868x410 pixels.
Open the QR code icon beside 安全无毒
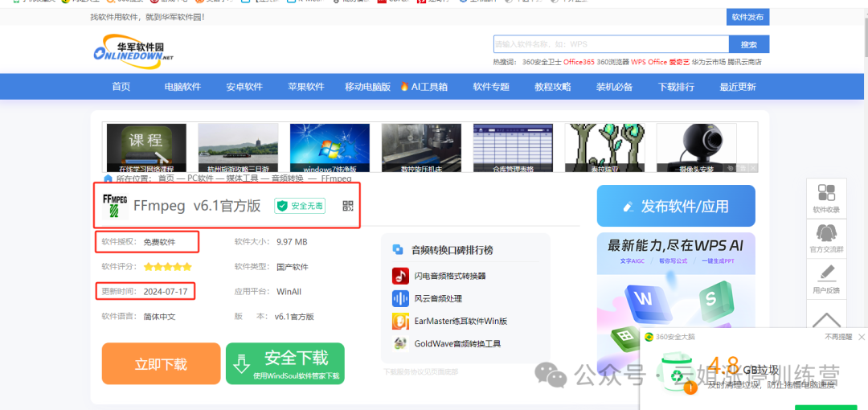(348, 206)
